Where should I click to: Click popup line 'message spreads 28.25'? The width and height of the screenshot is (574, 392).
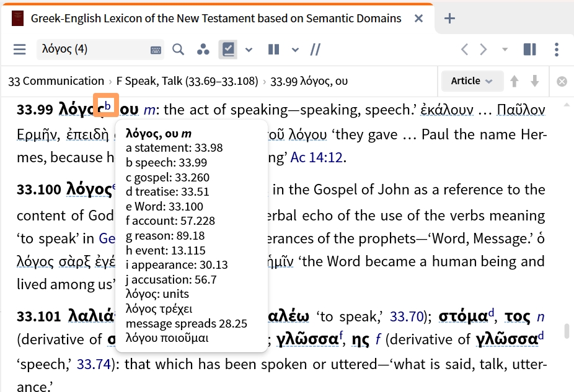tap(187, 324)
